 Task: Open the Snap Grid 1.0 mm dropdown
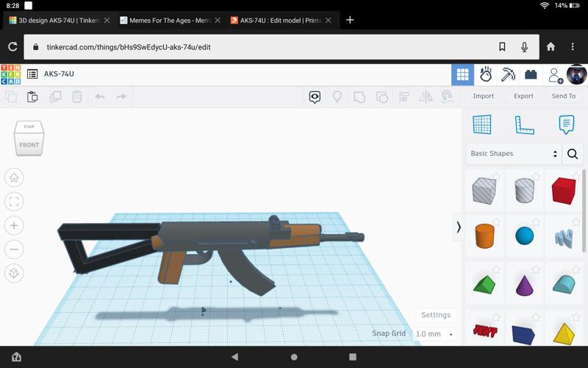tap(435, 333)
